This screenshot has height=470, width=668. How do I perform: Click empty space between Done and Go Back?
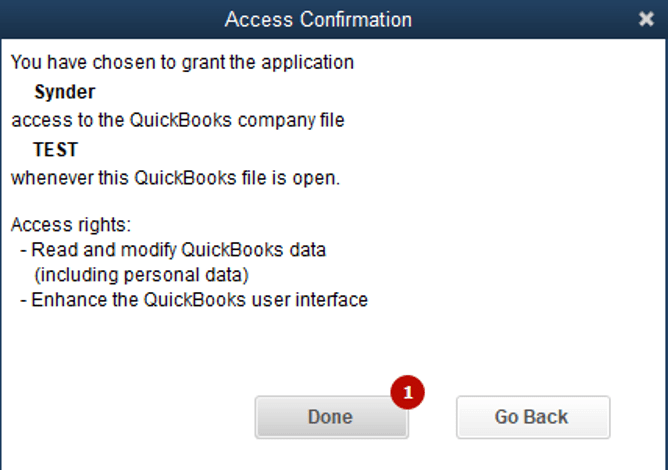(x=432, y=418)
